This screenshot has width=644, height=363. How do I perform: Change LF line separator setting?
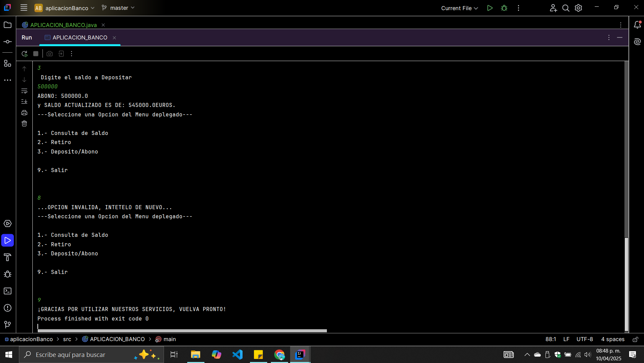[566, 339]
